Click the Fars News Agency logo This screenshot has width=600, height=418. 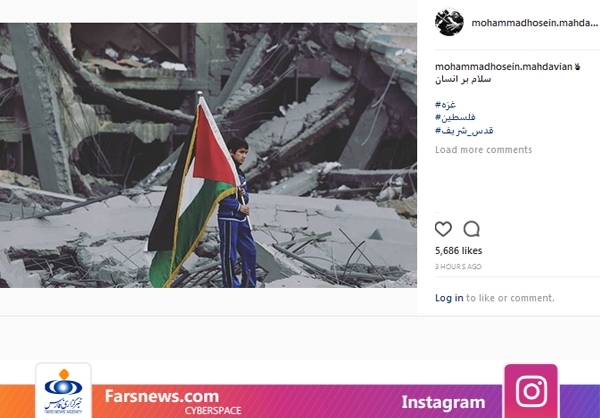tap(64, 390)
